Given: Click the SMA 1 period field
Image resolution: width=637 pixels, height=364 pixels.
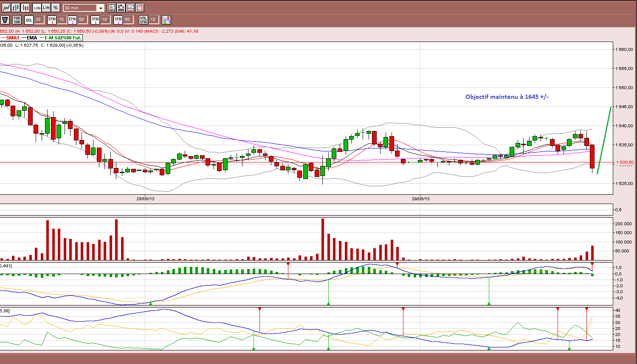Looking at the screenshot, I should point(105,20).
